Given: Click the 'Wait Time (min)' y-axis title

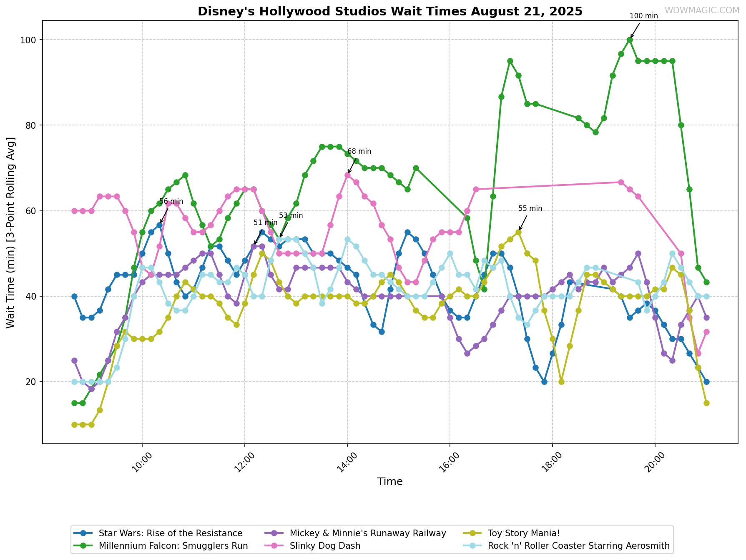Looking at the screenshot, I should [x=11, y=232].
